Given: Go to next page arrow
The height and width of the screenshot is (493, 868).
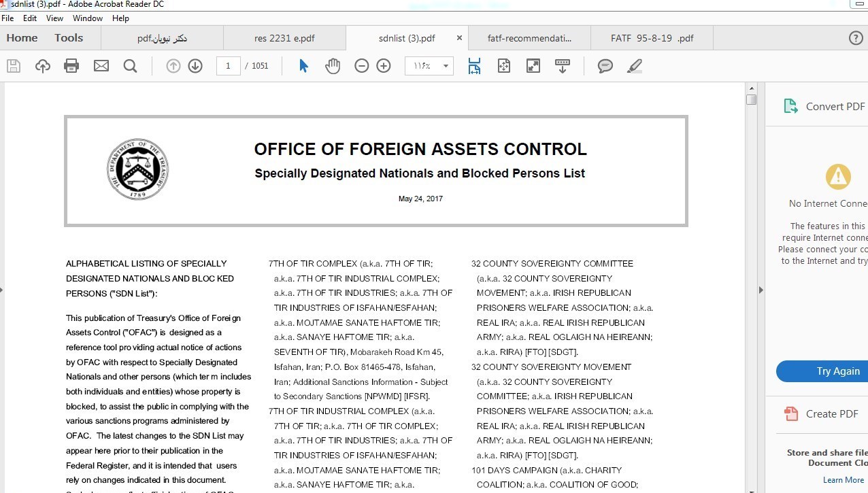Looking at the screenshot, I should 195,66.
